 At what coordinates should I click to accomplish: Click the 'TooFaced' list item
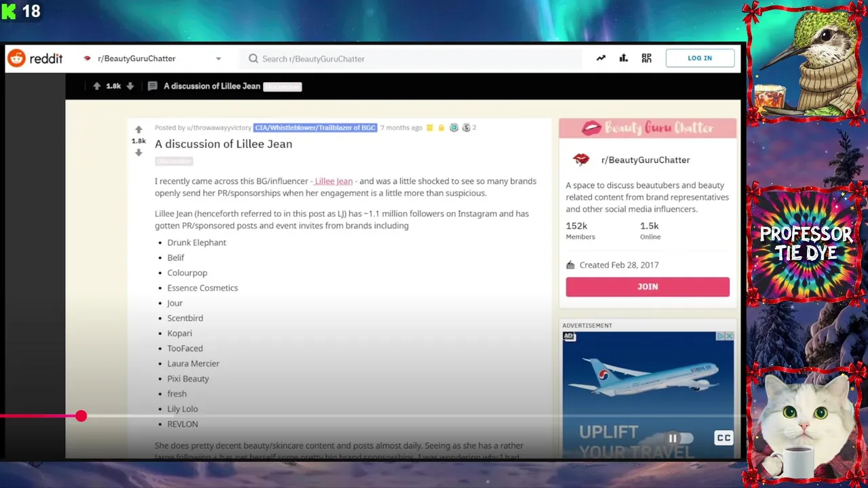pos(185,348)
